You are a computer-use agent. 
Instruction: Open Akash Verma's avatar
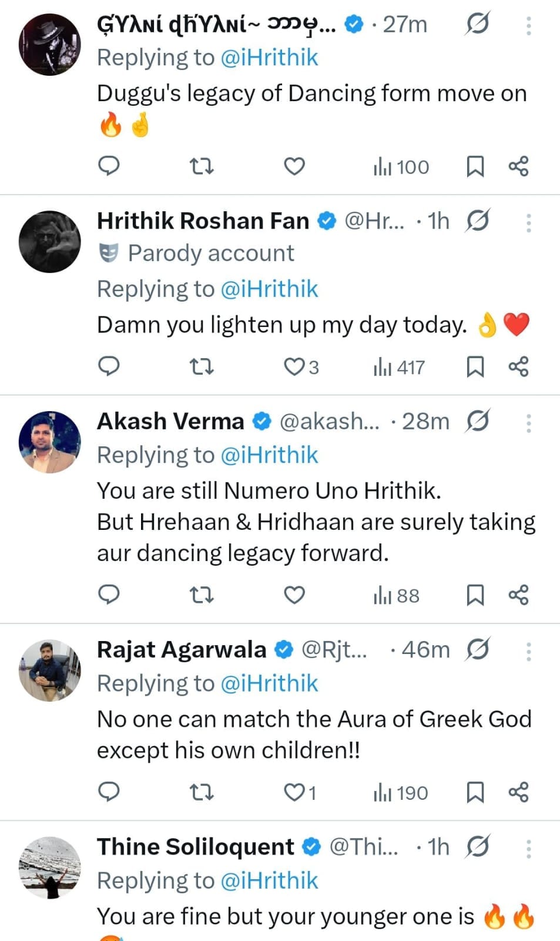(50, 442)
